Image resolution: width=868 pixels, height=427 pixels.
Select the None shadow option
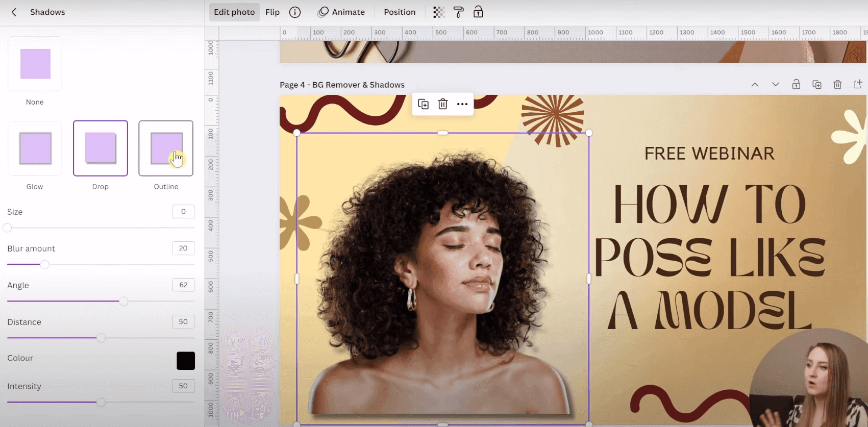tap(35, 64)
